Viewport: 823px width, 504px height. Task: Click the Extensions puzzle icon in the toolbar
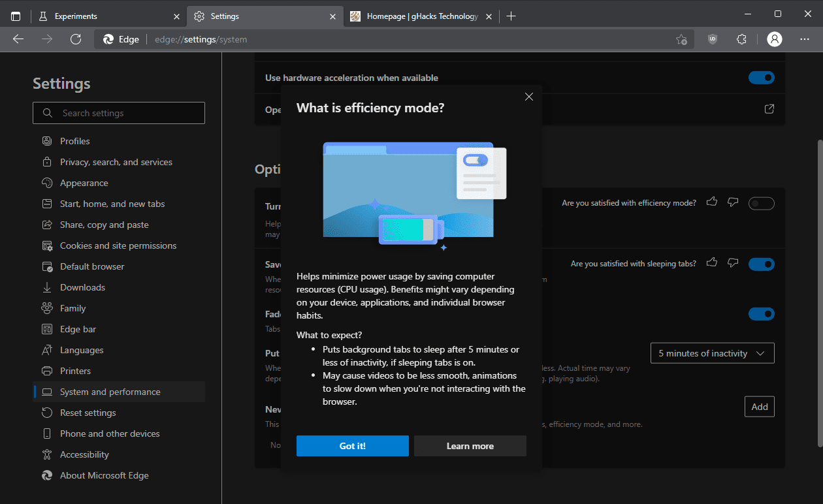pos(741,39)
